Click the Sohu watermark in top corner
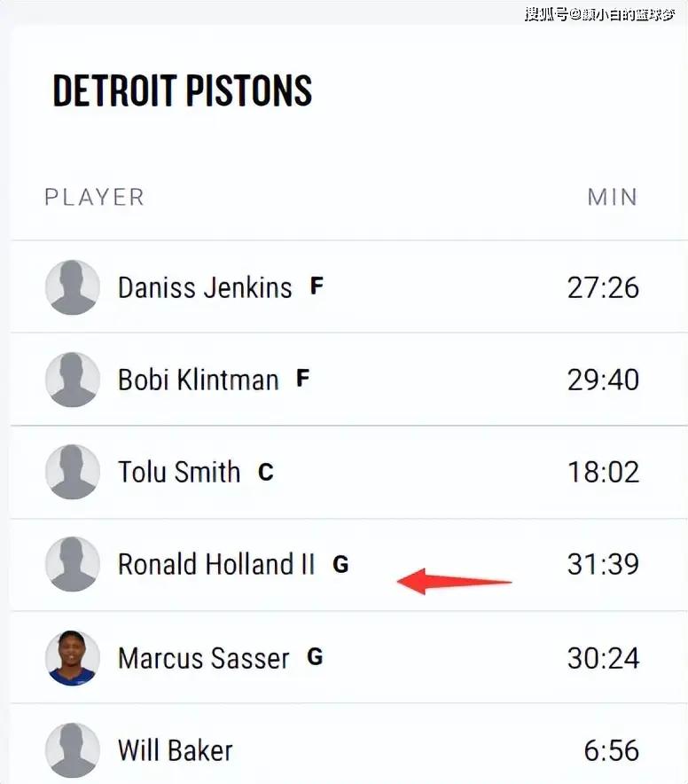 pos(598,13)
